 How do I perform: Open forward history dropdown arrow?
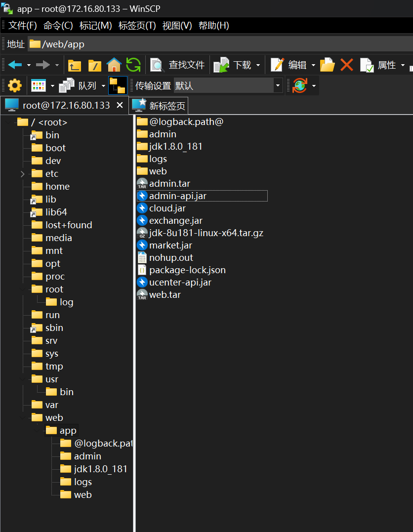57,65
